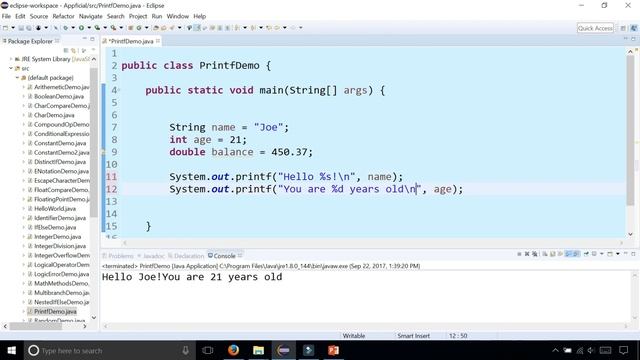The height and width of the screenshot is (360, 640).
Task: Click the Save All toolbar icon
Action: click(x=29, y=28)
